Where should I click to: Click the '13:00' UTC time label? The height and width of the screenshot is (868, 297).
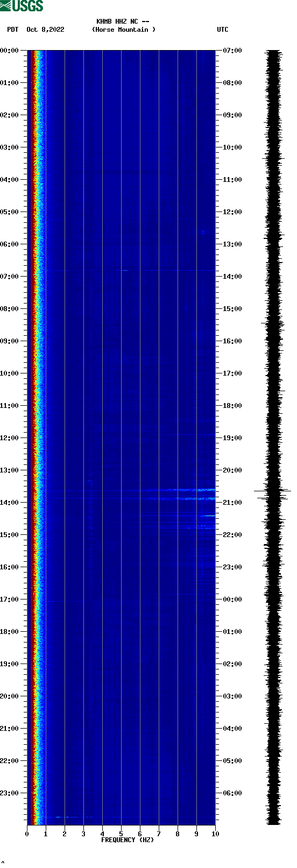click(232, 244)
